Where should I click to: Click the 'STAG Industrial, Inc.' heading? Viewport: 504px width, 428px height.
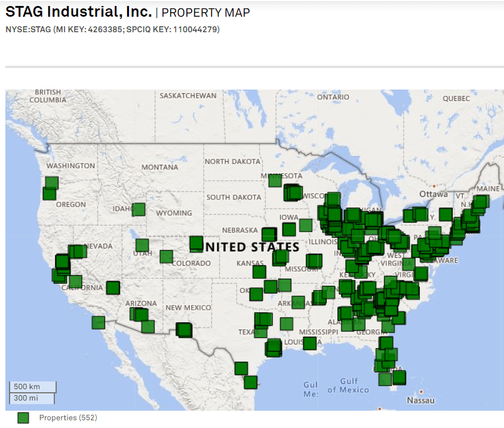79,11
